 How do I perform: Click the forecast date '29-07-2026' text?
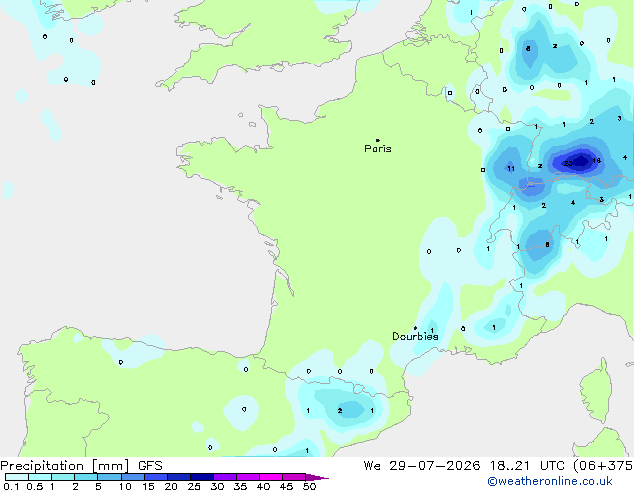click(x=435, y=466)
